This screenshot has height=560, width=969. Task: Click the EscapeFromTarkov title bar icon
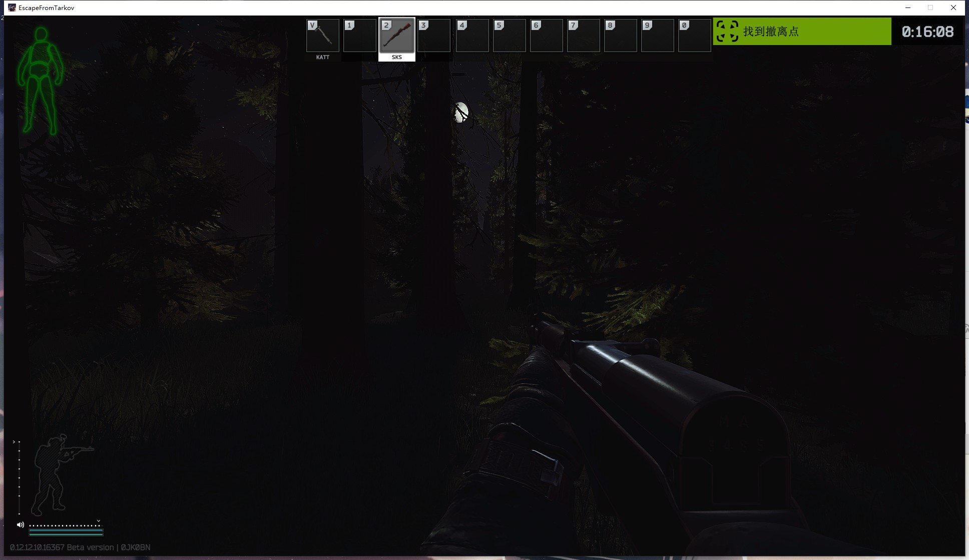12,8
